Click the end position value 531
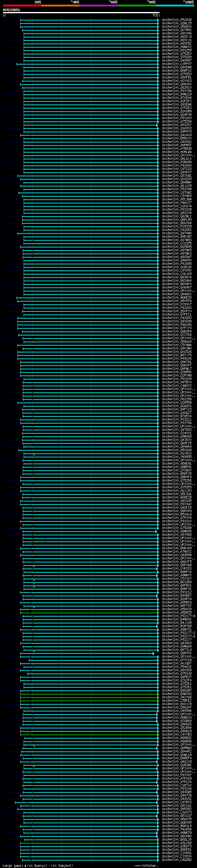The height and width of the screenshot is (868, 197). [x=155, y=15]
